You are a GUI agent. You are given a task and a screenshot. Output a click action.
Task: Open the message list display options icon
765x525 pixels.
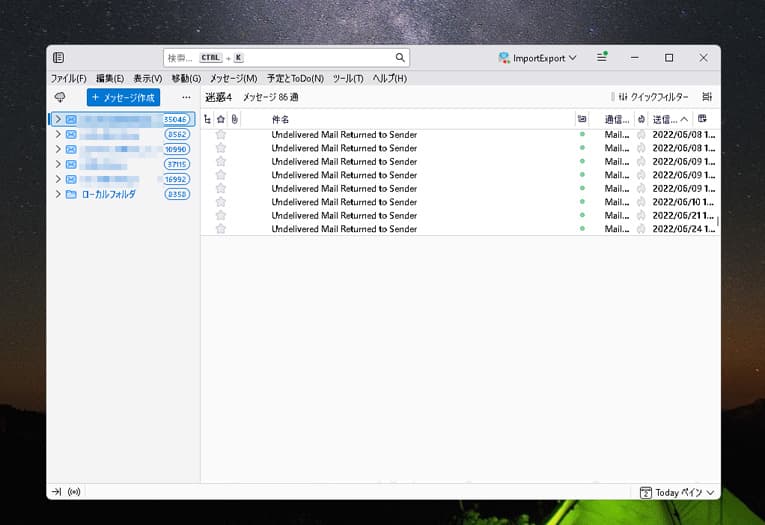coord(707,97)
